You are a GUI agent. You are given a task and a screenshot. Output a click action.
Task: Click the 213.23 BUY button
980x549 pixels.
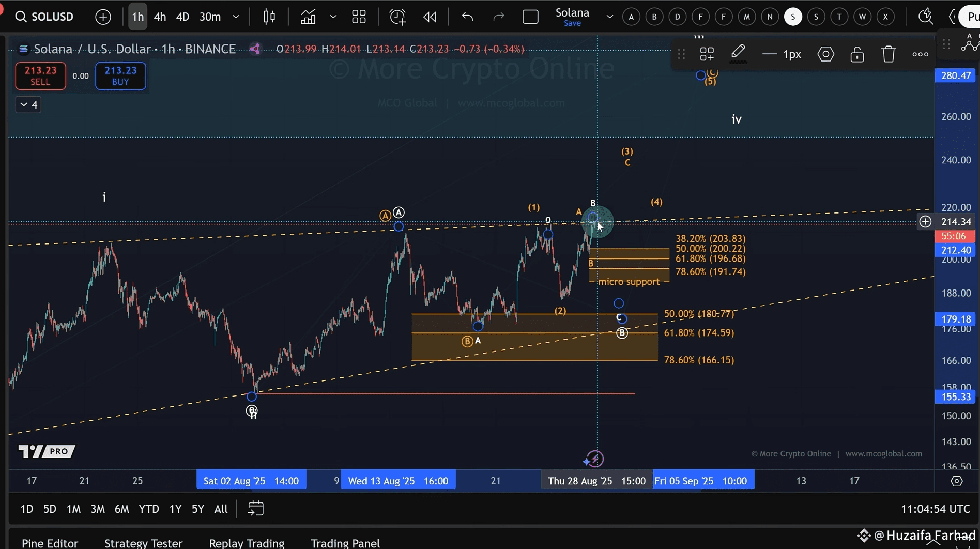(120, 75)
